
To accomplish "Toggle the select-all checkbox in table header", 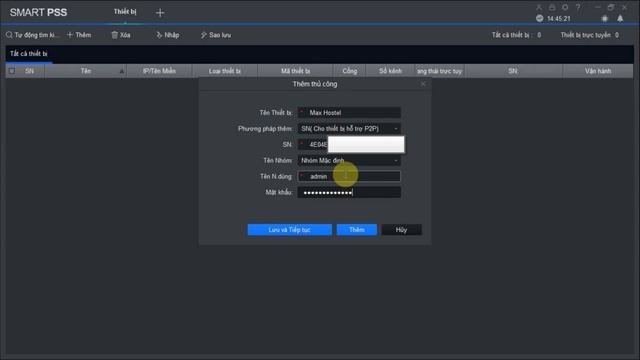I will pos(12,71).
